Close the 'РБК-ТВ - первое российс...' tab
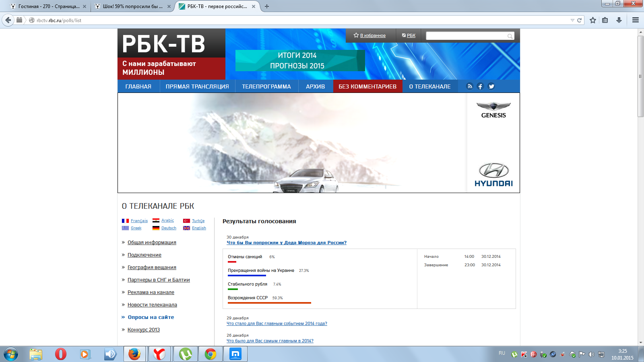The width and height of the screenshot is (644, 362). tap(254, 6)
